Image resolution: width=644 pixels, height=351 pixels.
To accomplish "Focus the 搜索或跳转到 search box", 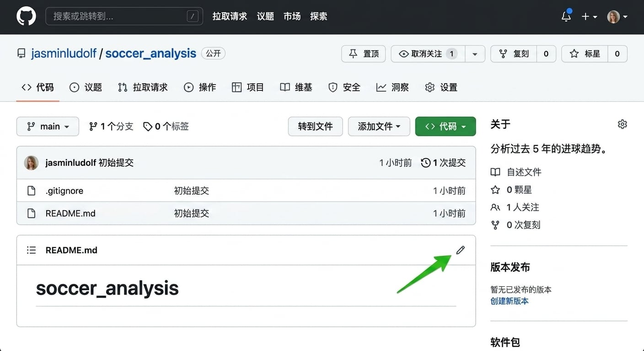I will click(x=124, y=16).
